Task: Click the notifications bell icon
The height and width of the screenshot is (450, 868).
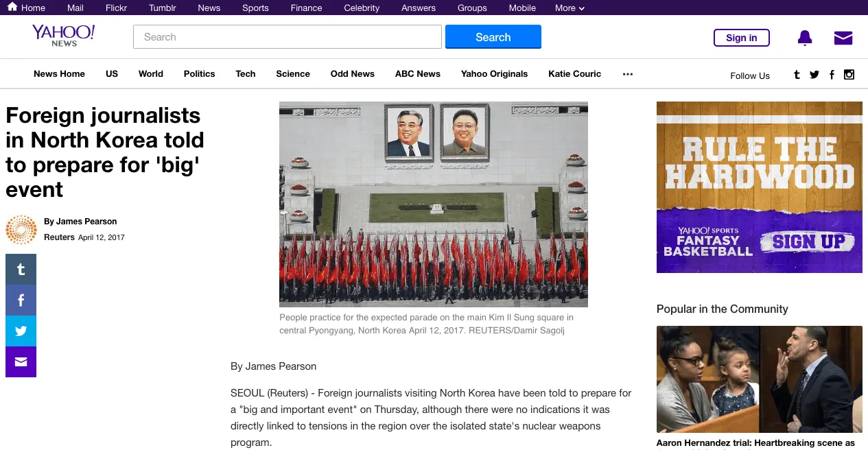Action: (x=805, y=38)
